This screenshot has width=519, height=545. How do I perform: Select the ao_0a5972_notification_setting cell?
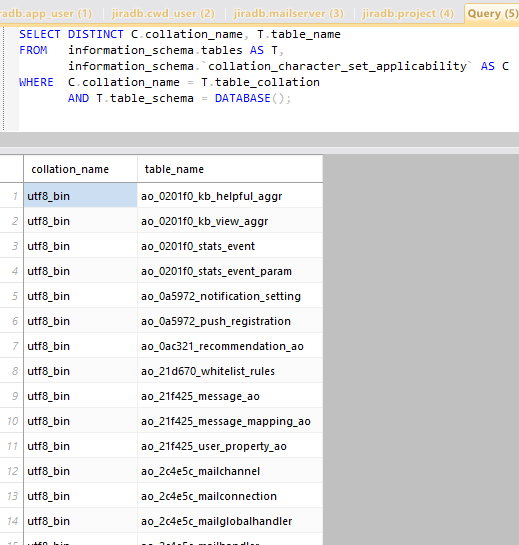click(x=230, y=296)
